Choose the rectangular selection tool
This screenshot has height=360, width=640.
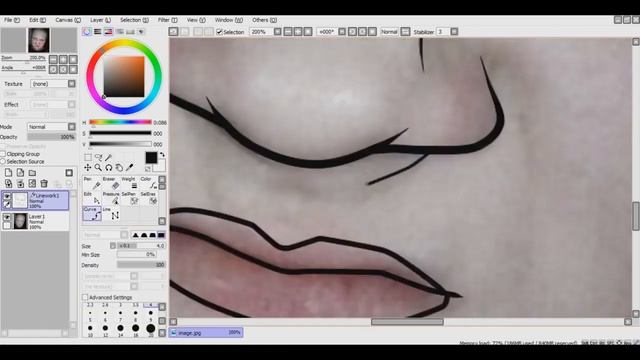[88, 158]
